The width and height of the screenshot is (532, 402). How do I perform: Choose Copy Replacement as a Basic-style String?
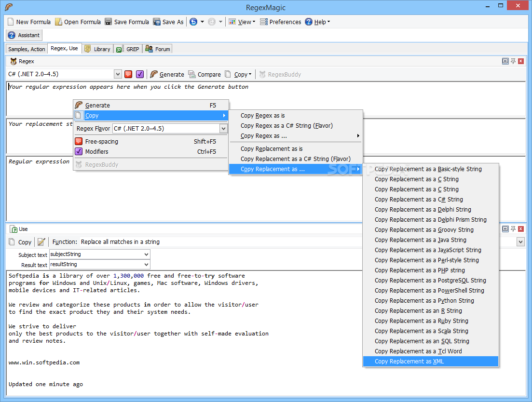pos(431,169)
